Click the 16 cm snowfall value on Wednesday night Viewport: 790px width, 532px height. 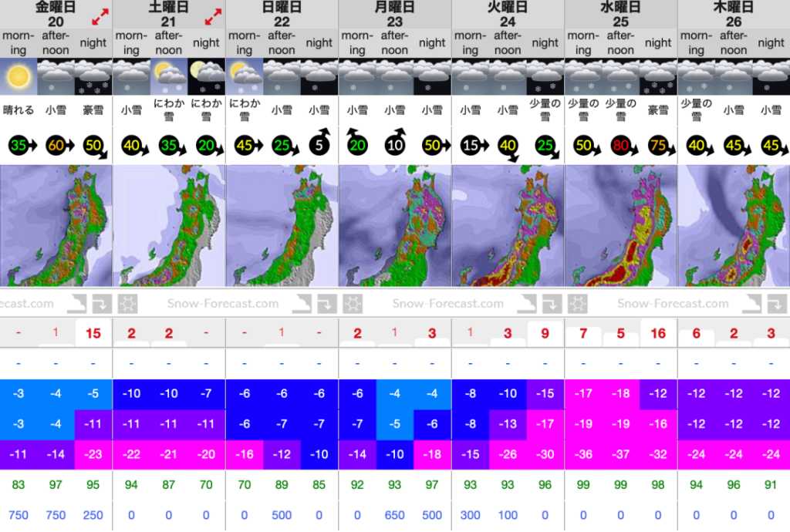[658, 333]
